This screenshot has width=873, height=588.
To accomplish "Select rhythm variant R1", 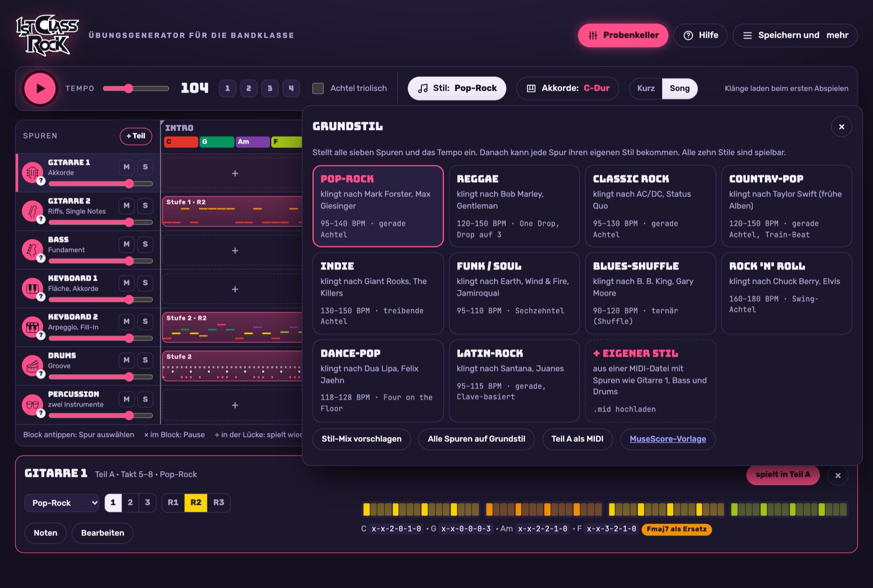I will point(173,503).
